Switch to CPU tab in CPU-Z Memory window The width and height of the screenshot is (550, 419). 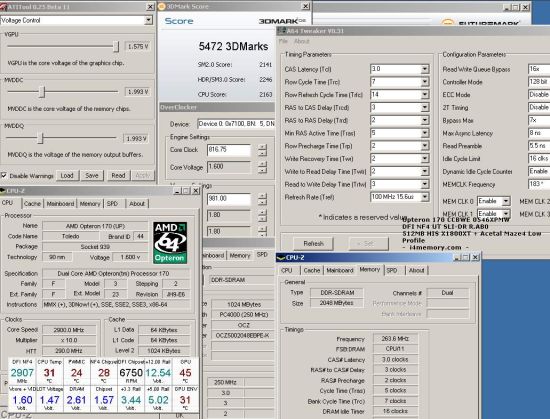point(287,270)
